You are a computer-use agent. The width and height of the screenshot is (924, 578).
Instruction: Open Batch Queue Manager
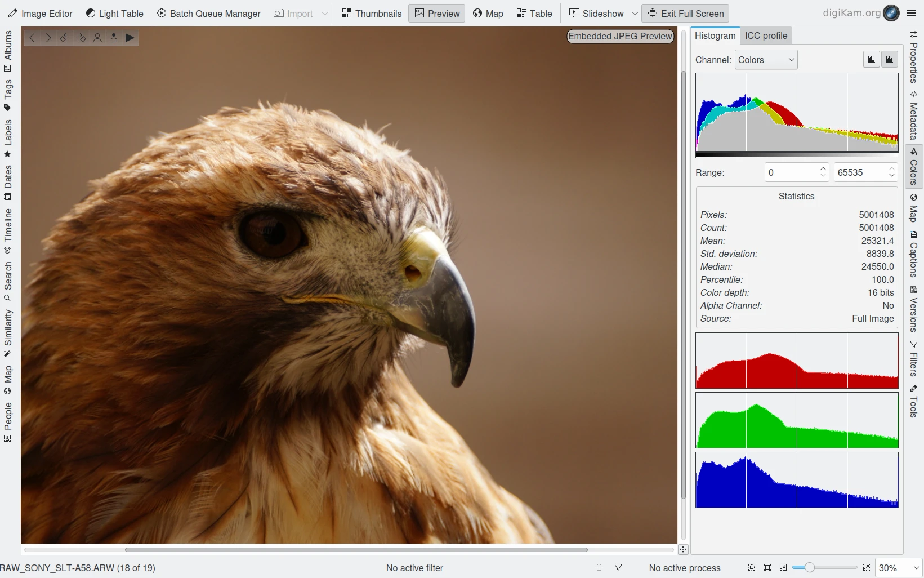click(x=208, y=14)
